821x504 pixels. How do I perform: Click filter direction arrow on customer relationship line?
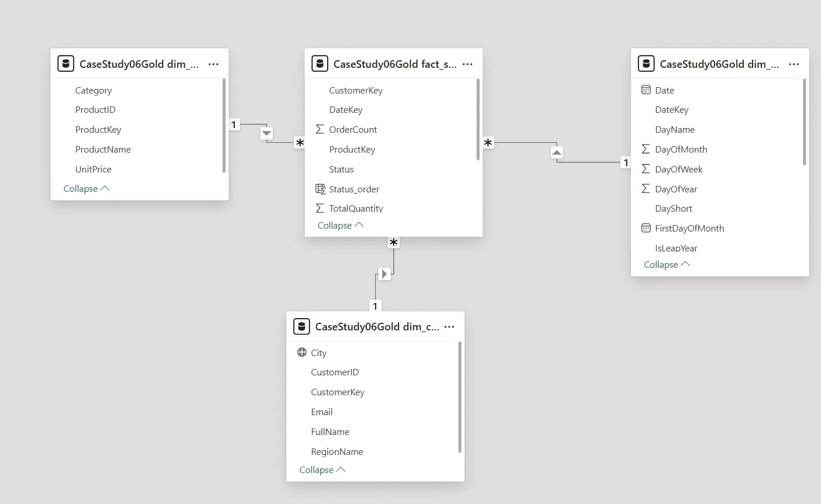(384, 274)
